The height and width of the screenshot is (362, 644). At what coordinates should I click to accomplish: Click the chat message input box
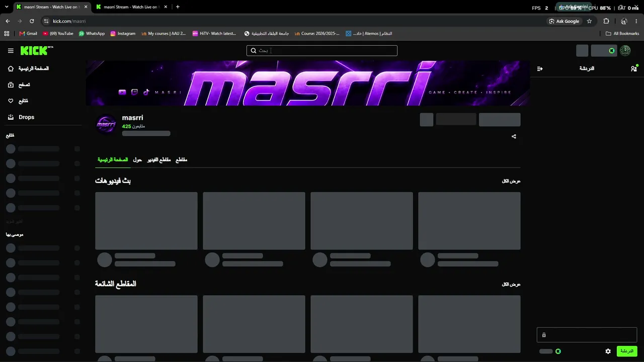[587, 335]
